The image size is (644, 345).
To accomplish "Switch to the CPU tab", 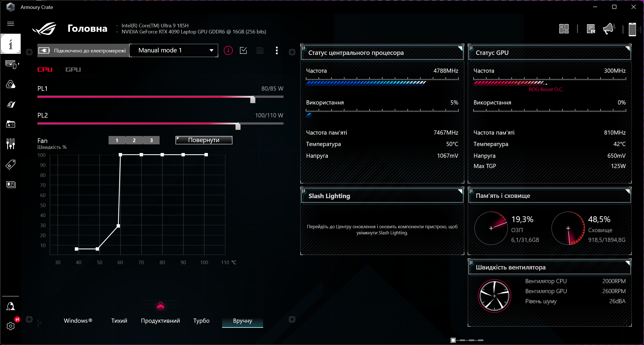I will (x=45, y=70).
